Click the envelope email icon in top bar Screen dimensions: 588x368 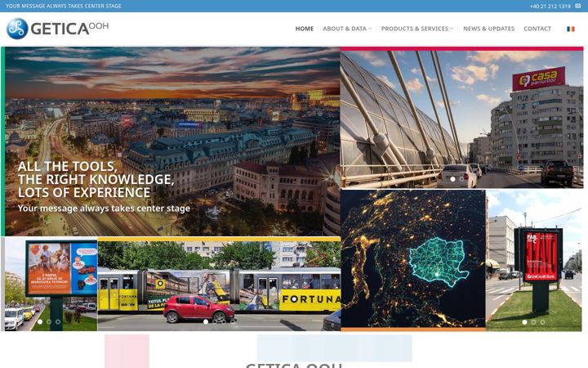click(x=578, y=6)
